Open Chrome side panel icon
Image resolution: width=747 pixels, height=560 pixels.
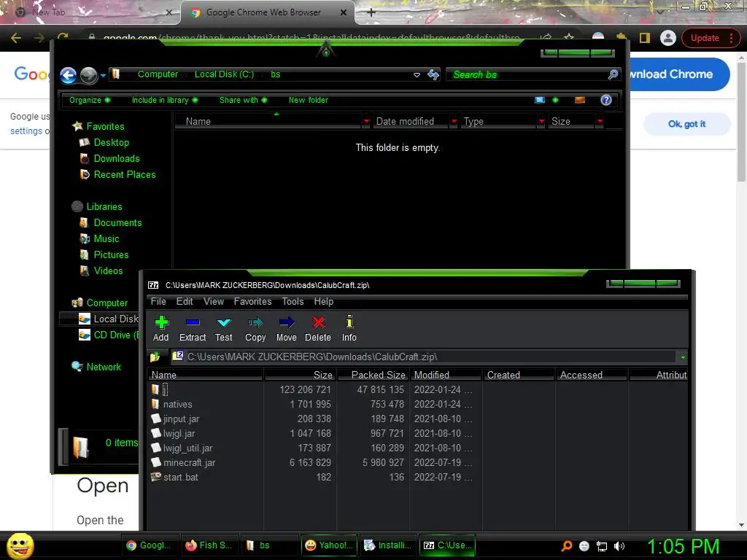coord(645,38)
